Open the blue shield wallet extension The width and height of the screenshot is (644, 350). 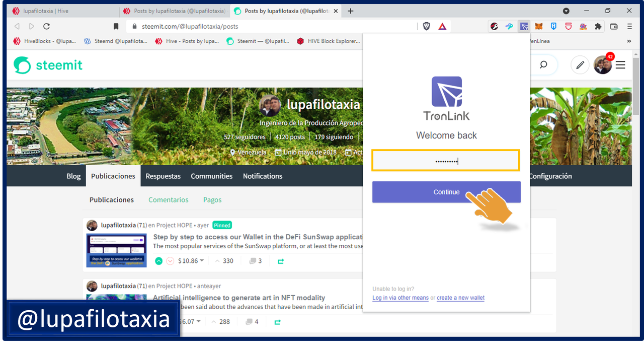[x=553, y=26]
